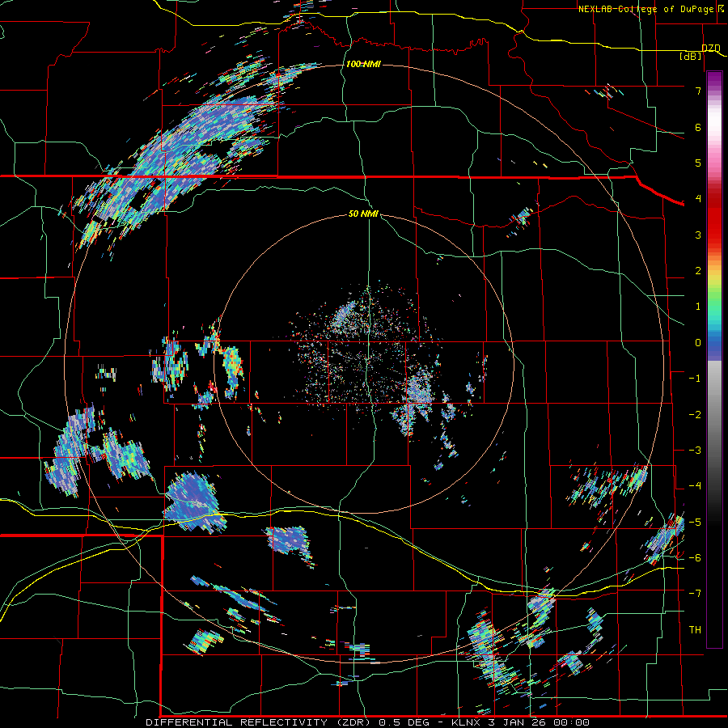Click the DZD product label
Screen dimensions: 728x728
point(710,48)
